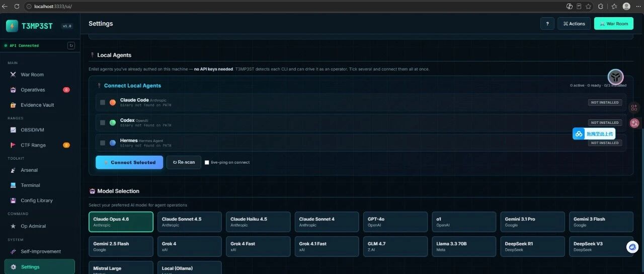Click the Connect Selected button
The height and width of the screenshot is (274, 644).
pos(129,162)
